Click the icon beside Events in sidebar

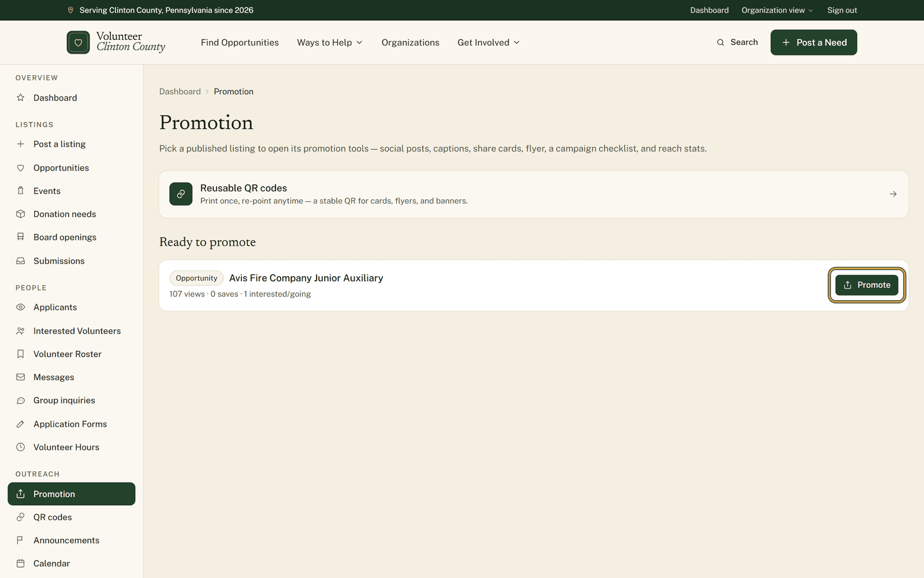click(x=21, y=191)
